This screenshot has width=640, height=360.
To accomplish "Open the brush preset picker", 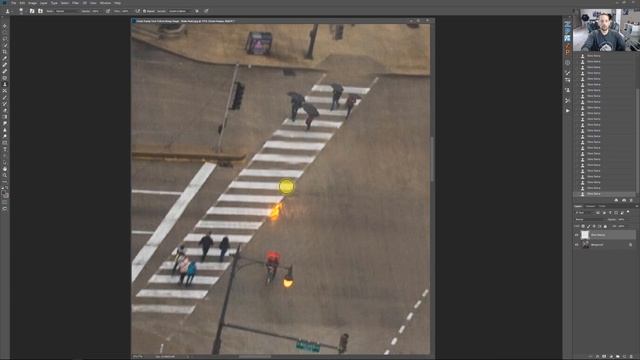I will 21,11.
